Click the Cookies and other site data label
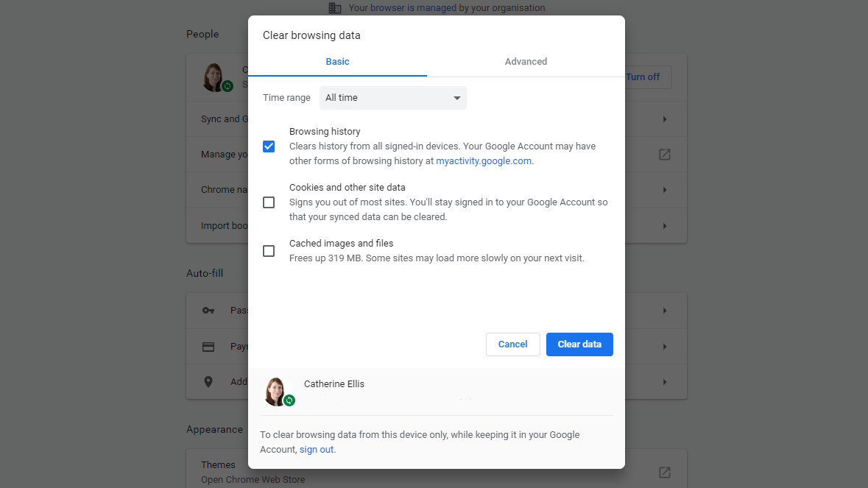The image size is (868, 488). click(347, 188)
